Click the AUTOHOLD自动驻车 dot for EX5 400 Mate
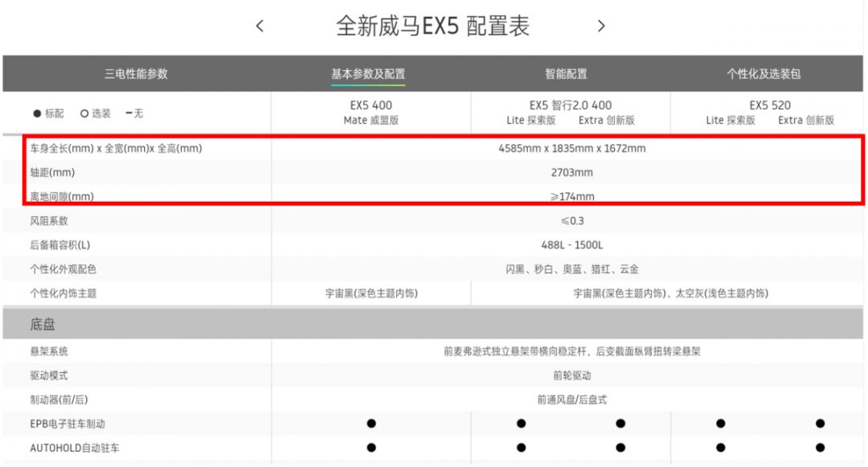Image resolution: width=868 pixels, height=467 pixels. 371,448
